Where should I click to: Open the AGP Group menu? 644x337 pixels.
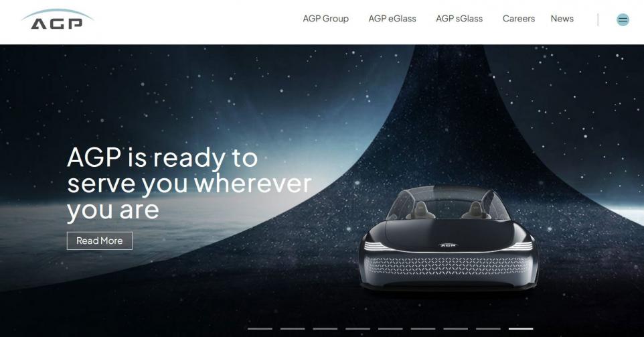click(x=326, y=19)
